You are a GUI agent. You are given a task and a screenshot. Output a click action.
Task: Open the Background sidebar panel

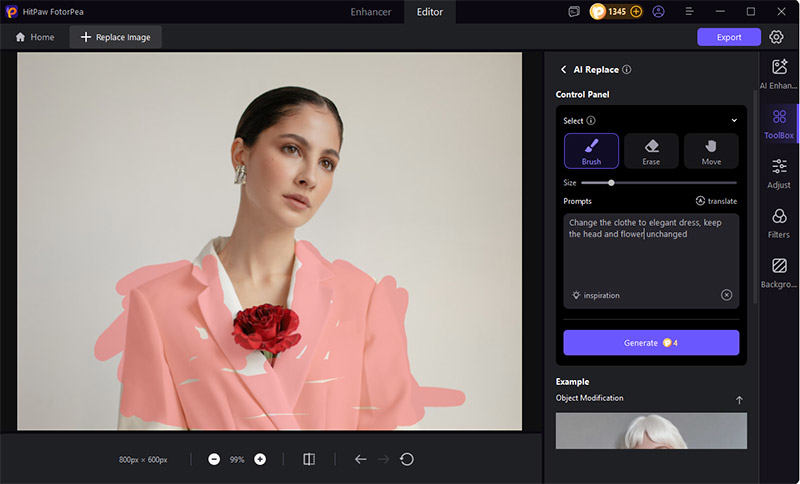pos(778,273)
